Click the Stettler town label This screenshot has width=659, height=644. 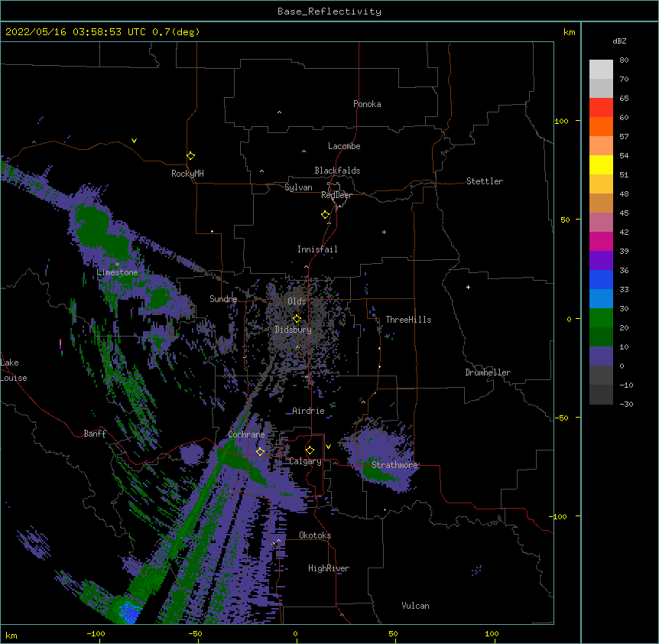pyautogui.click(x=484, y=181)
